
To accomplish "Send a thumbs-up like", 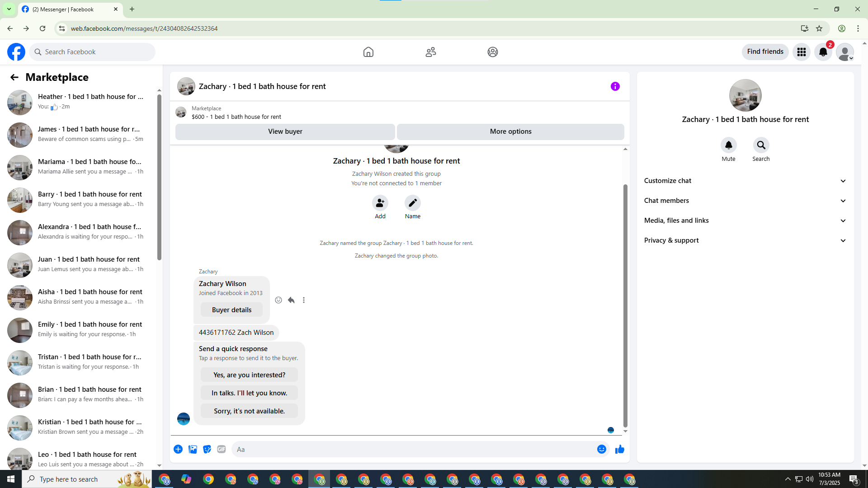I will click(619, 449).
